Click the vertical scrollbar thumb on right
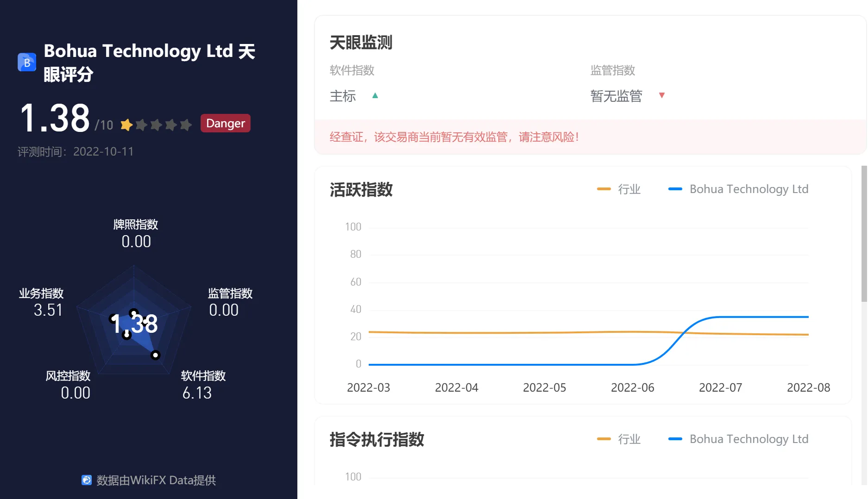868x499 pixels. [864, 234]
